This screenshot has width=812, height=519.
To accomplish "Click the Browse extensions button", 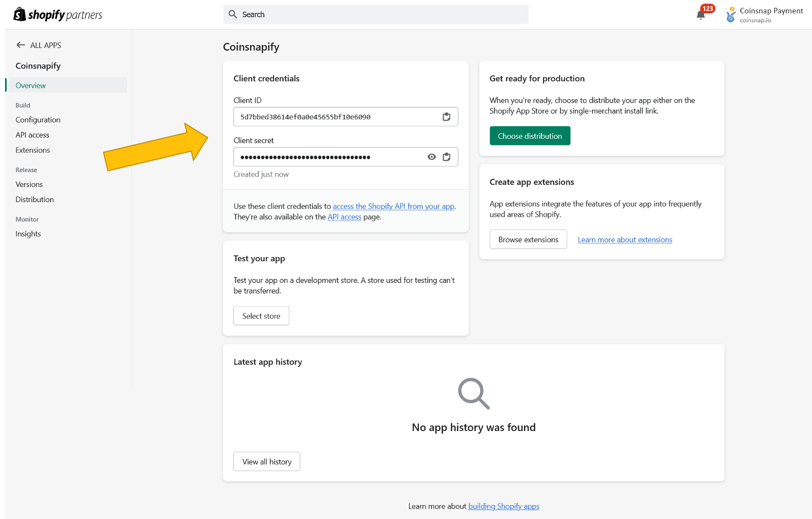I will pos(529,239).
